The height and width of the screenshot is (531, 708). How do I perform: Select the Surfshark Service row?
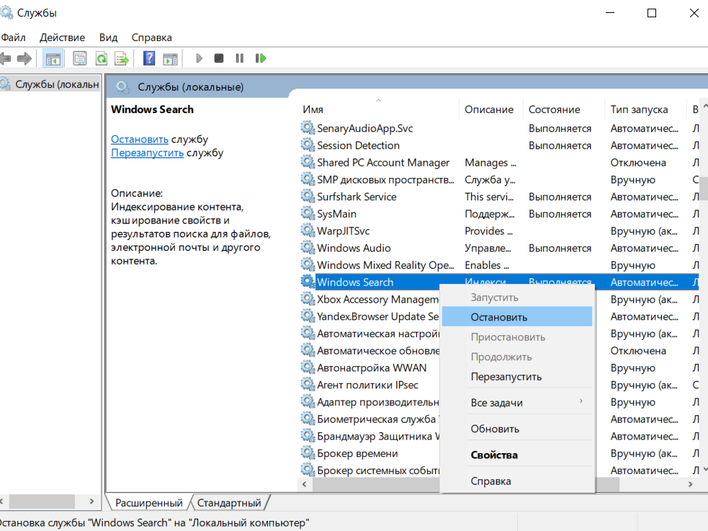point(356,197)
